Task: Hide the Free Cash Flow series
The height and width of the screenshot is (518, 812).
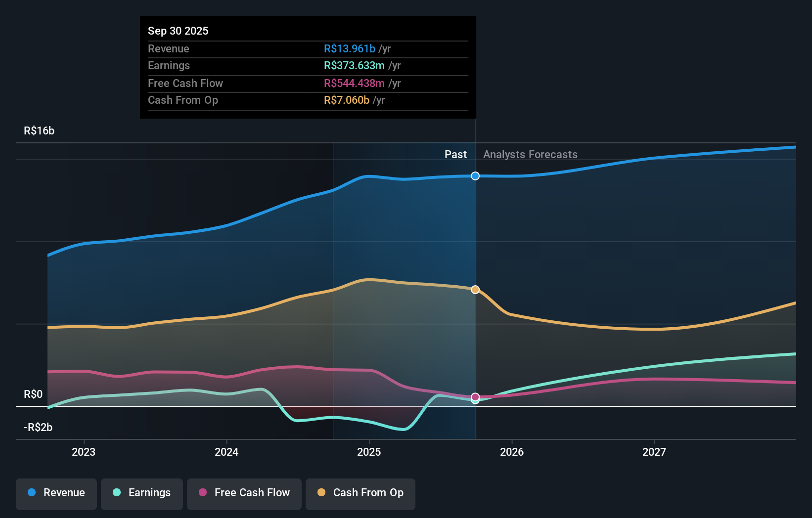Action: [x=244, y=493]
